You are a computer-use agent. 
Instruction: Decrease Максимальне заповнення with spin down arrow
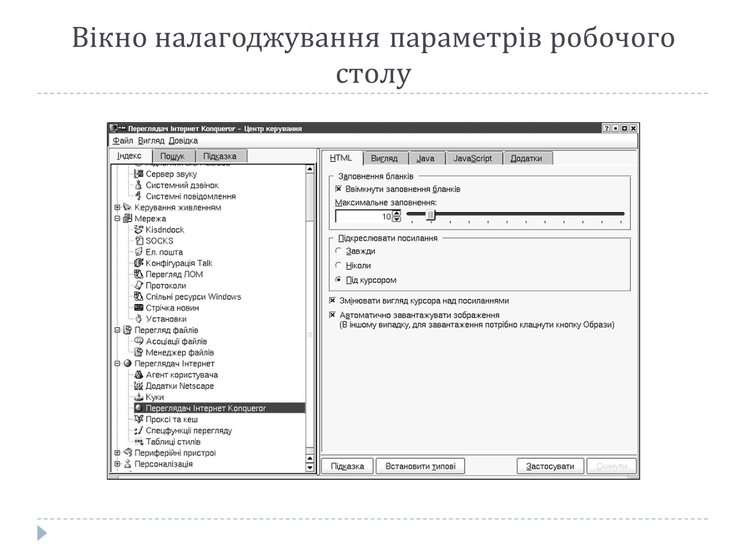[396, 219]
